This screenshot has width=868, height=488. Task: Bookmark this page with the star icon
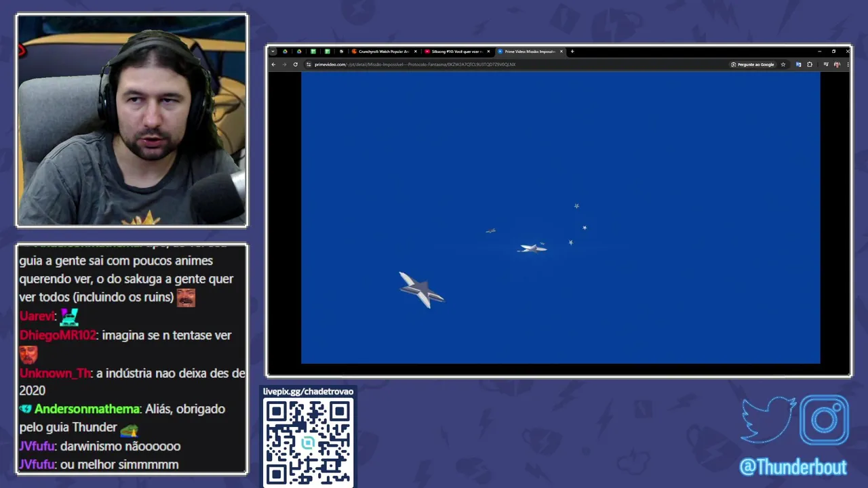pos(783,64)
